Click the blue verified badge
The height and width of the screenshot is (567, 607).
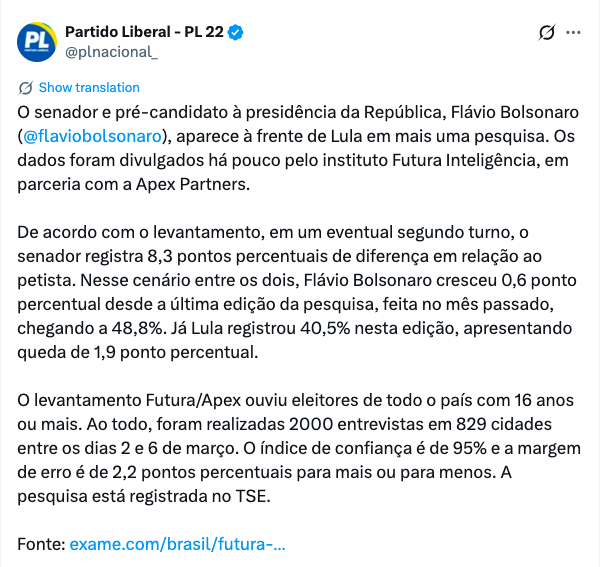click(x=236, y=32)
